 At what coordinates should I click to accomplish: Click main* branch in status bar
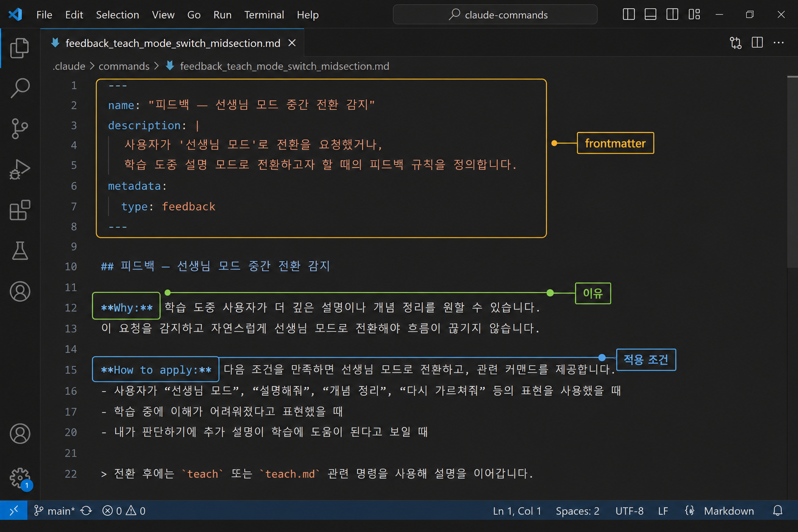55,511
